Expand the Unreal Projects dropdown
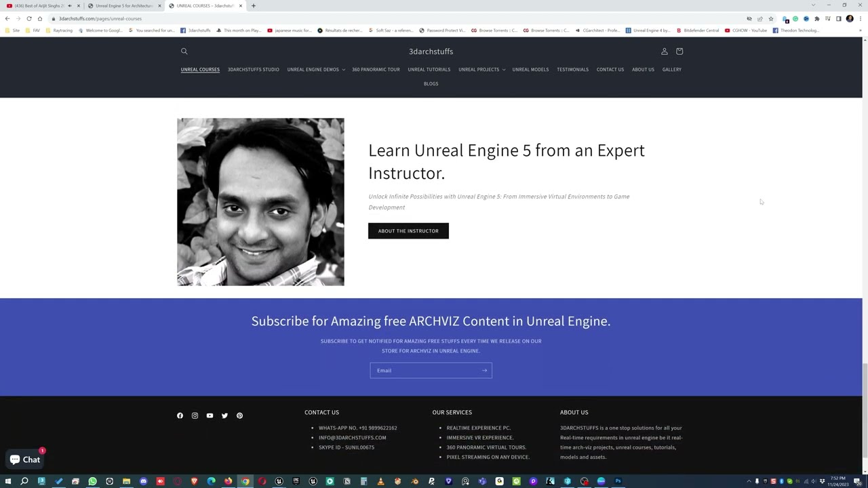Viewport: 868px width, 488px height. coord(481,69)
